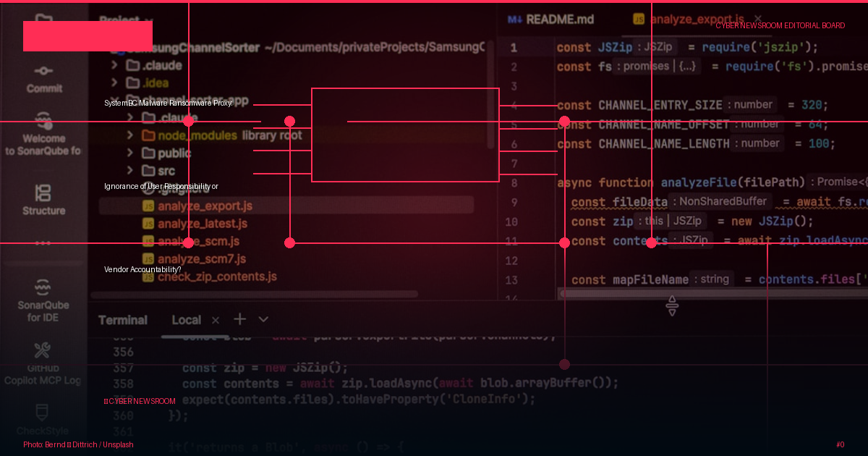868x456 pixels.
Task: Open Welcome to SonarQube panel
Action: click(43, 135)
